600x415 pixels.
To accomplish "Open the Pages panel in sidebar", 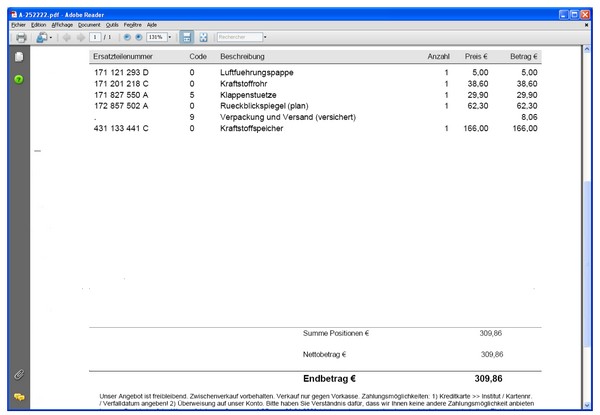I will pyautogui.click(x=18, y=57).
